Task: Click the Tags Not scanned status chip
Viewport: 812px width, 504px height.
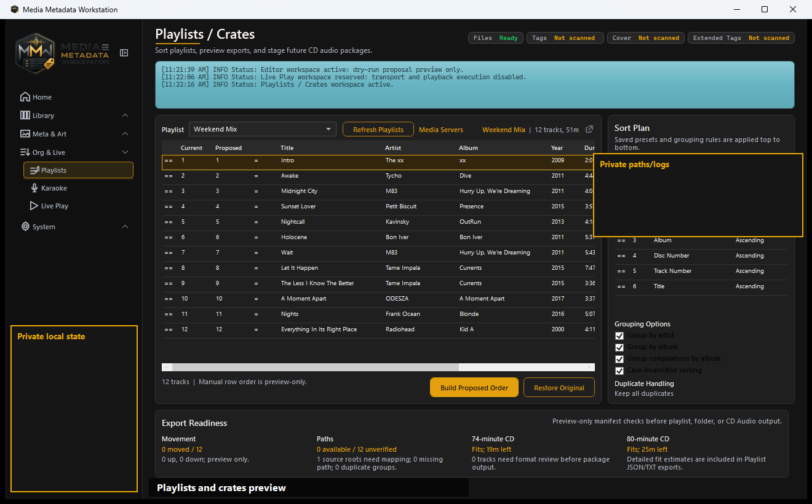Action: tap(565, 38)
